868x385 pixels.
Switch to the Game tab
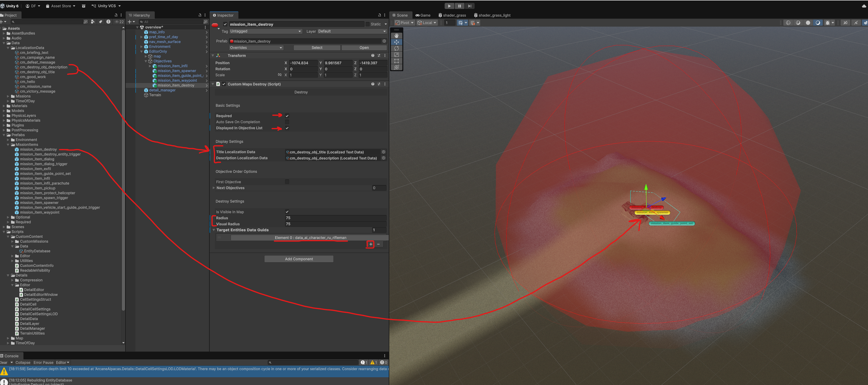[423, 15]
